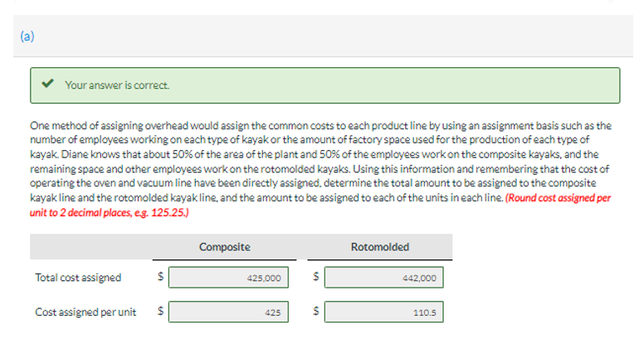Image resolution: width=644 pixels, height=339 pixels.
Task: Click the Composite column header
Action: (x=225, y=247)
